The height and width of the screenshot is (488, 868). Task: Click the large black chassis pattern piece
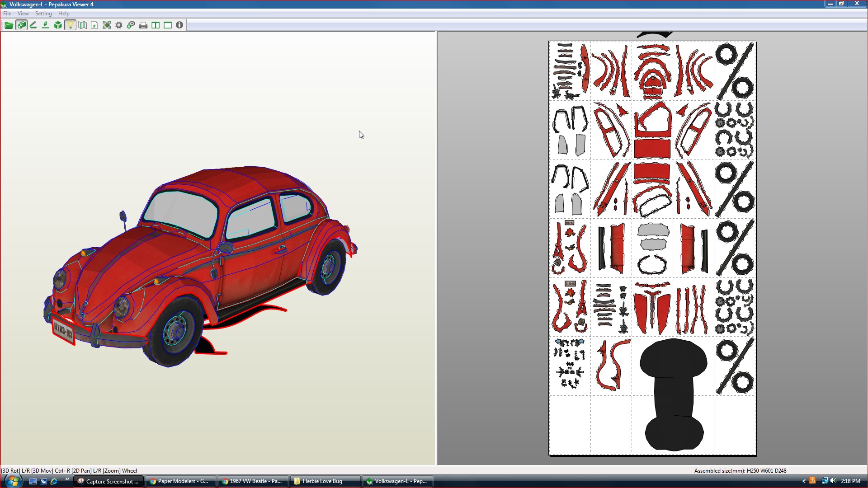pos(674,394)
